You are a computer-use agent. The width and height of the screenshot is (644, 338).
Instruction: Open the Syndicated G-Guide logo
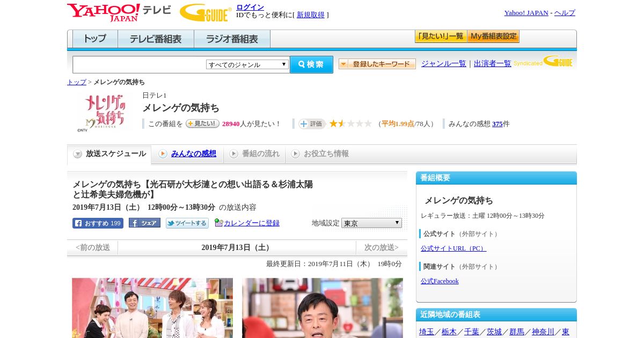tap(543, 62)
